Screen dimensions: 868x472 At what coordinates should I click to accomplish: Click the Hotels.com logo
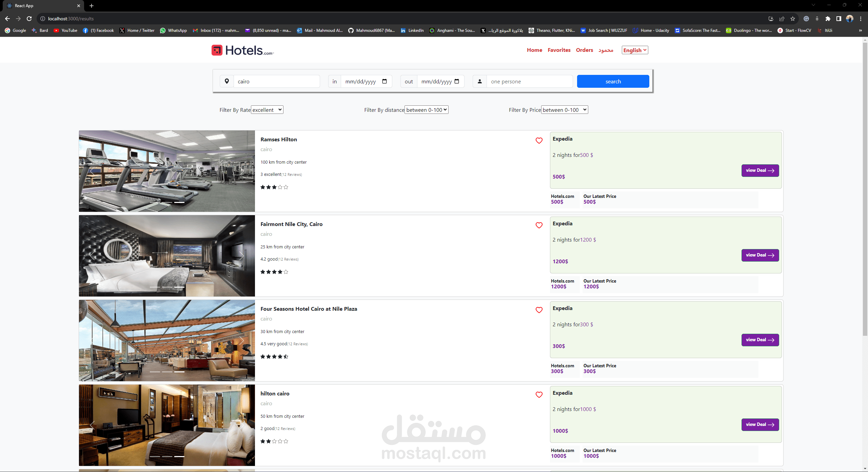(242, 50)
